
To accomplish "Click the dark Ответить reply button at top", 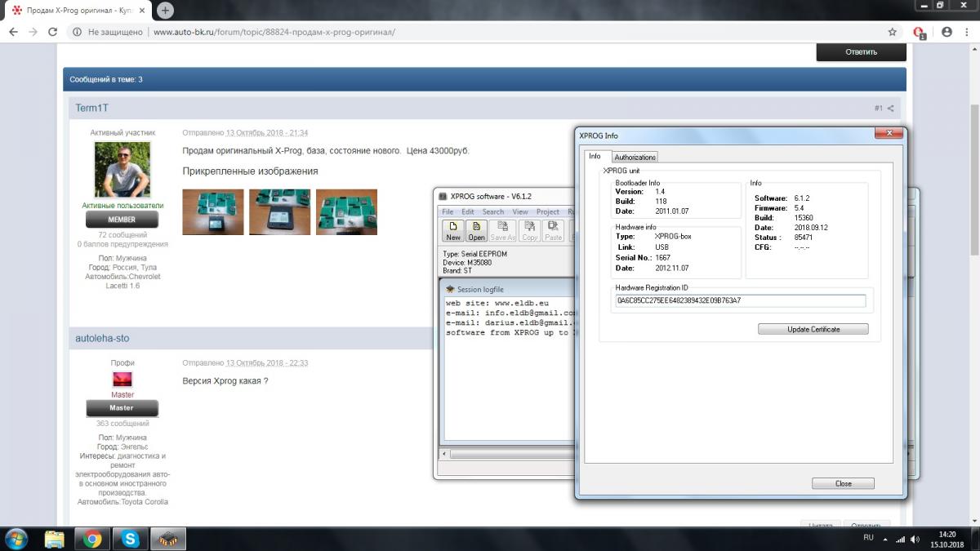I will pyautogui.click(x=861, y=51).
